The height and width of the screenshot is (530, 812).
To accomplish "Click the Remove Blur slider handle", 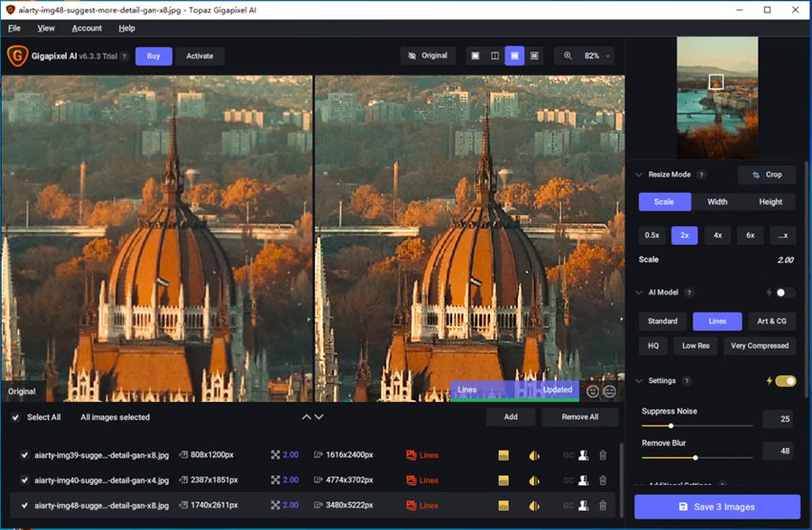I will click(694, 458).
